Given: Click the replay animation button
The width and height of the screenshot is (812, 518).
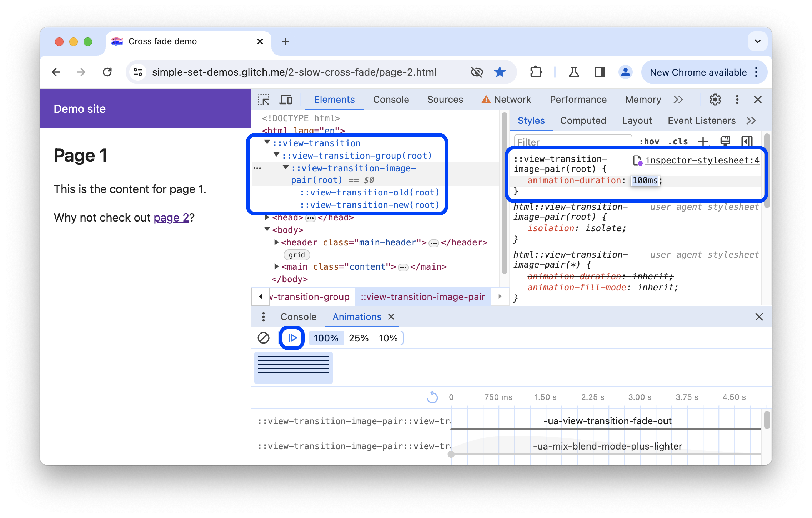Looking at the screenshot, I should coord(291,337).
